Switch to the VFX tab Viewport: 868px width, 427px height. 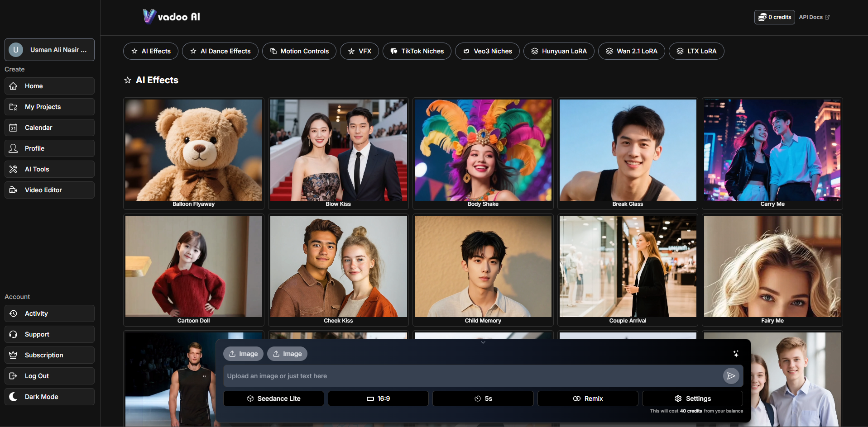359,51
